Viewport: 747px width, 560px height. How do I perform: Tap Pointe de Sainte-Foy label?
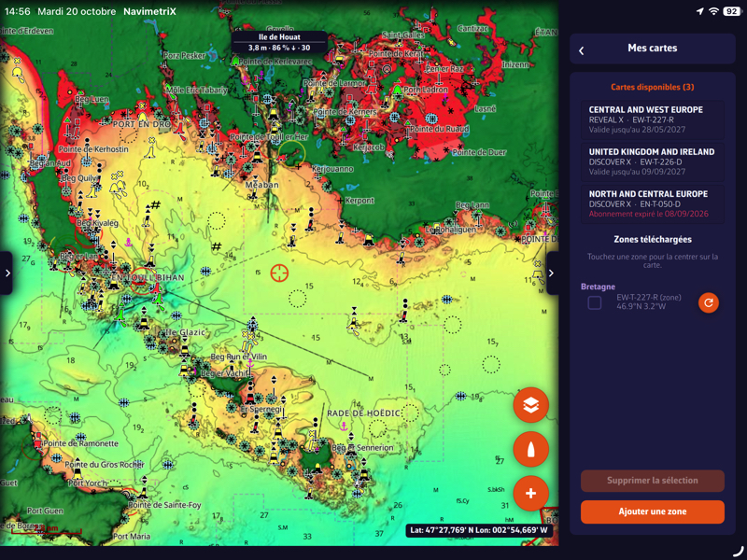tap(165, 505)
